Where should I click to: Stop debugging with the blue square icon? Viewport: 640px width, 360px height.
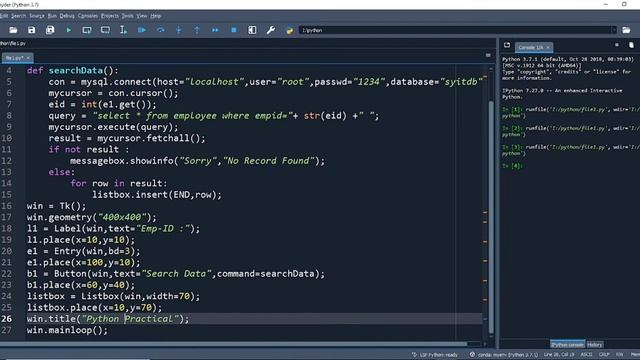click(x=233, y=30)
